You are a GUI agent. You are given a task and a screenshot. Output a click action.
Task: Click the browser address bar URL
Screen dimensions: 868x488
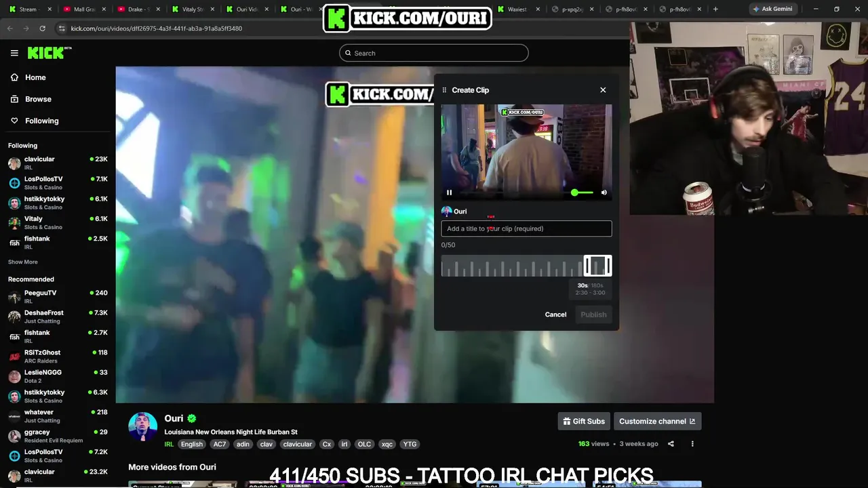coord(157,28)
